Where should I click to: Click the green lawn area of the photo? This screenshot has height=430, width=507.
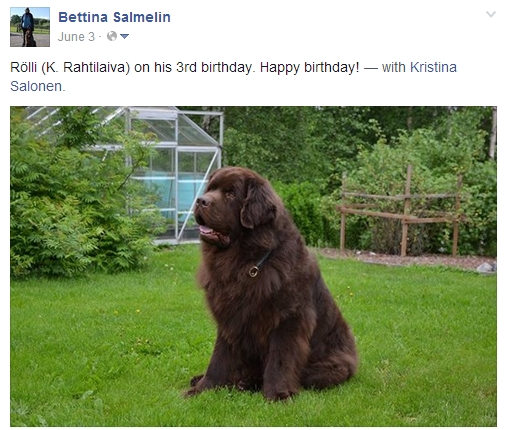tap(100, 350)
